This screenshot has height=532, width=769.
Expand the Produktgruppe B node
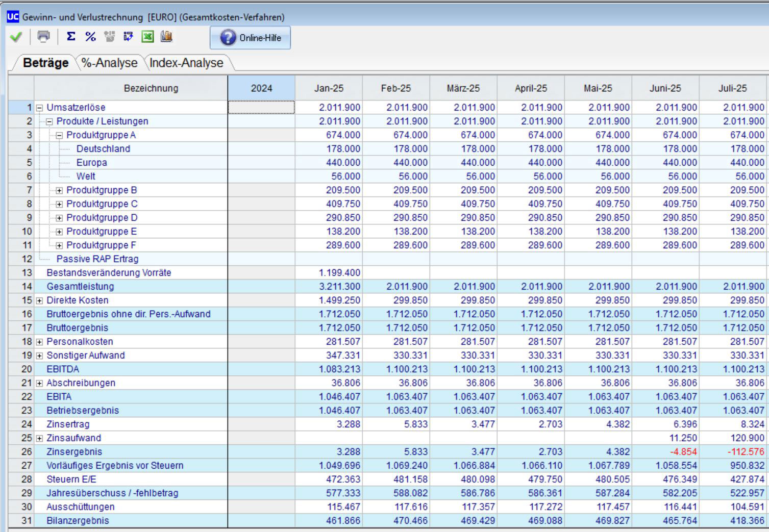(x=59, y=191)
